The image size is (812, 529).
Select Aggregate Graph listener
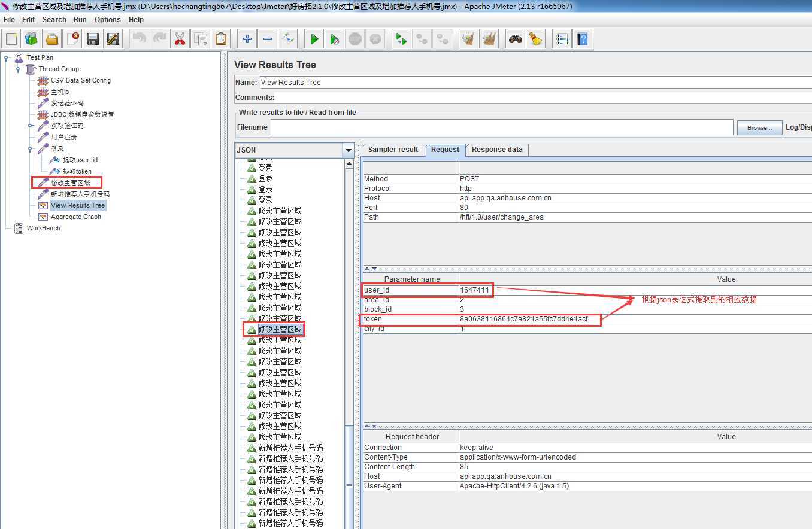[x=76, y=217]
